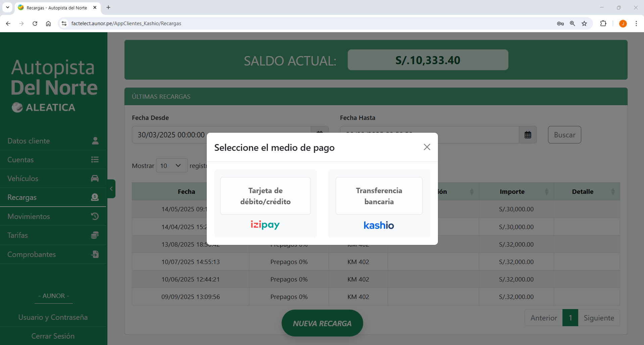Image resolution: width=644 pixels, height=345 pixels.
Task: Choose Tarjeta de débito/crédito payment option
Action: point(265,196)
